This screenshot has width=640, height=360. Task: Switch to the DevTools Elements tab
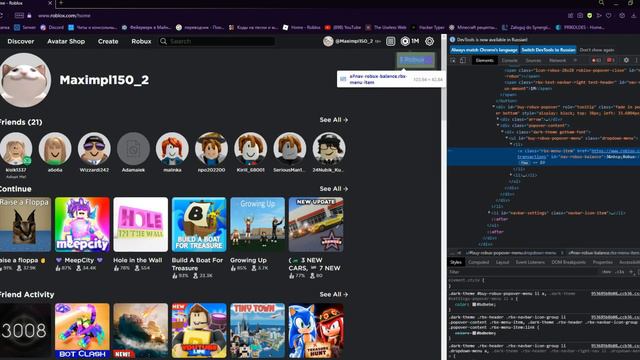tap(484, 60)
